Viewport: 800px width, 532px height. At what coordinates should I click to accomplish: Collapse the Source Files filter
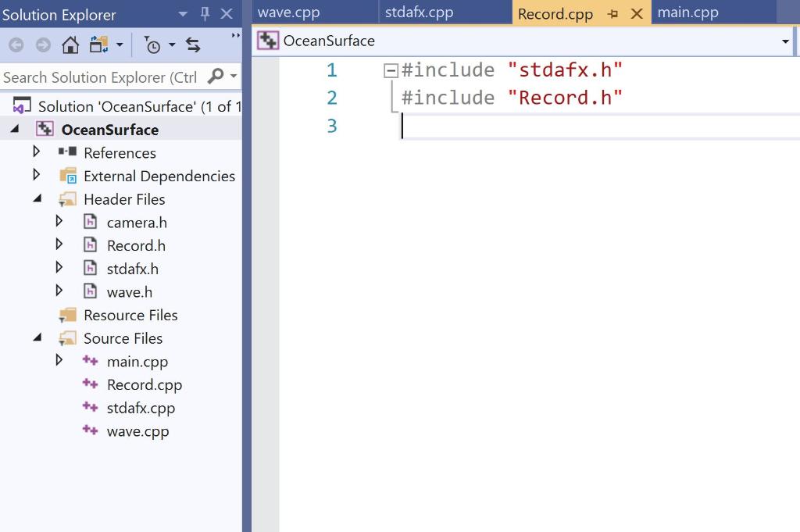pos(37,337)
